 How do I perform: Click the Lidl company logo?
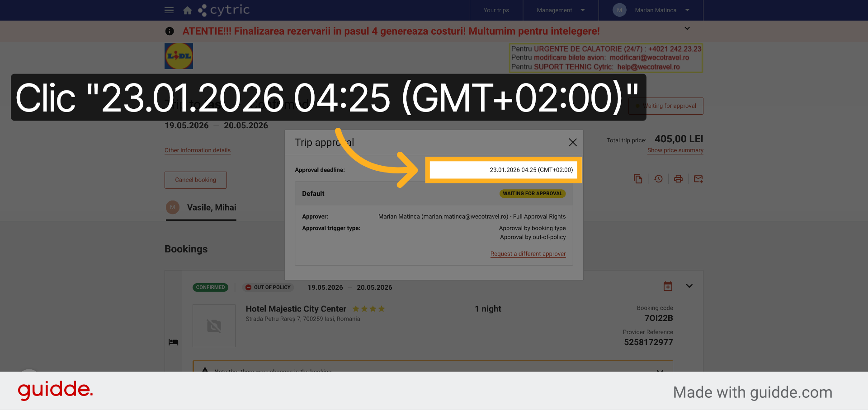tap(179, 56)
